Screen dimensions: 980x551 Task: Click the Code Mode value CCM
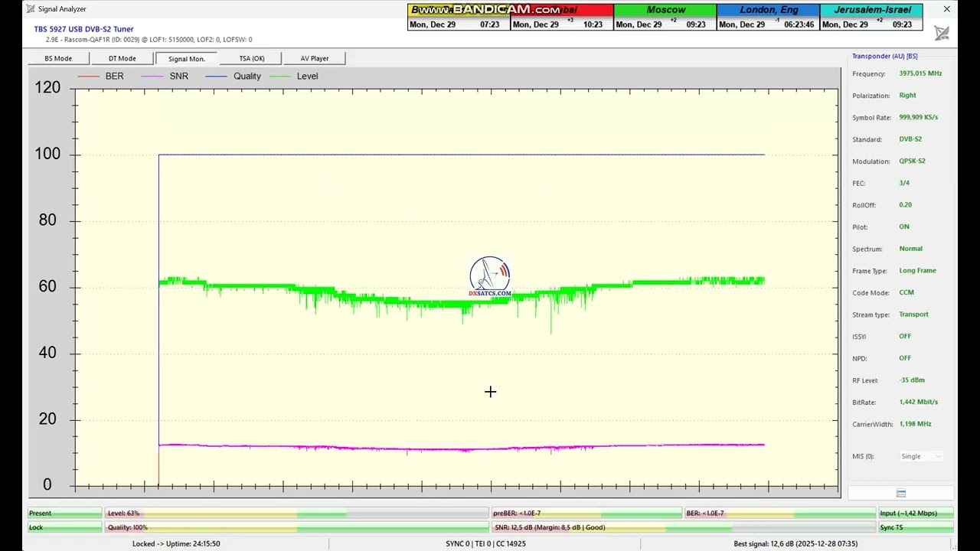pos(906,292)
